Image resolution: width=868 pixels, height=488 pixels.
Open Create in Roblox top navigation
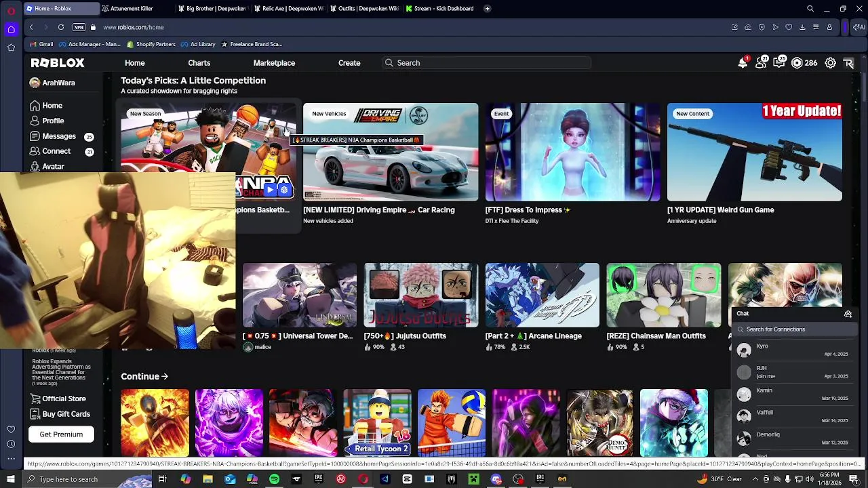point(349,63)
